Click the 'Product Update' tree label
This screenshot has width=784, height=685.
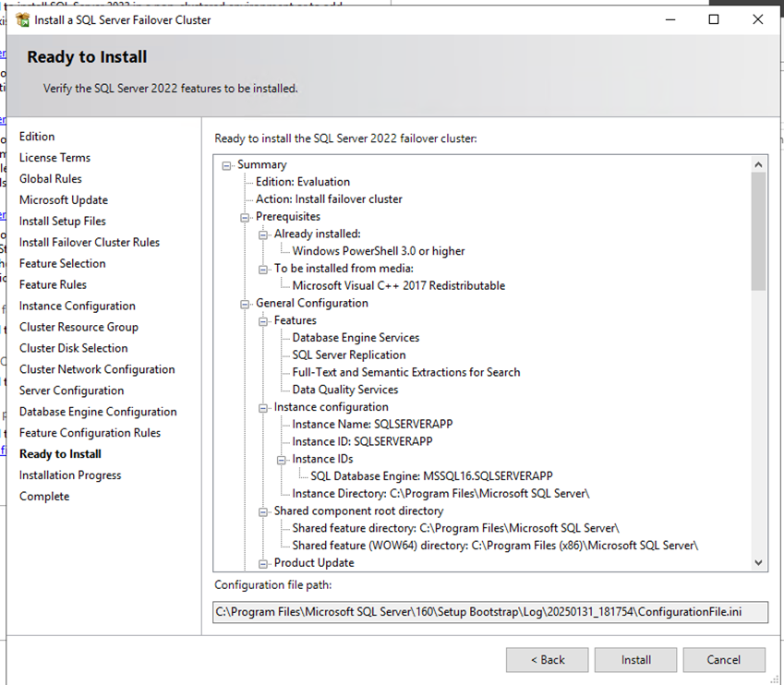[x=314, y=563]
